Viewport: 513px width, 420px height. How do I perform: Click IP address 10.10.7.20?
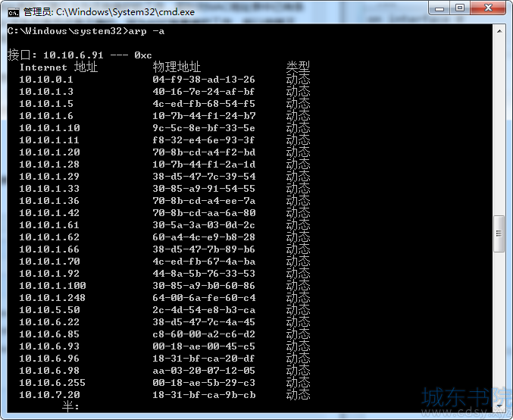[x=49, y=394]
